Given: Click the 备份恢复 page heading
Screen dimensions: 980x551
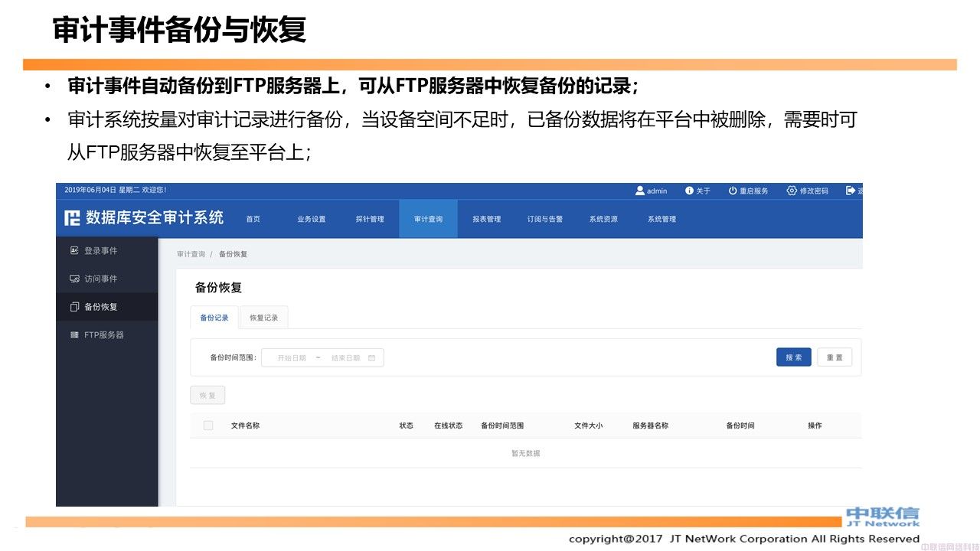Looking at the screenshot, I should [218, 288].
